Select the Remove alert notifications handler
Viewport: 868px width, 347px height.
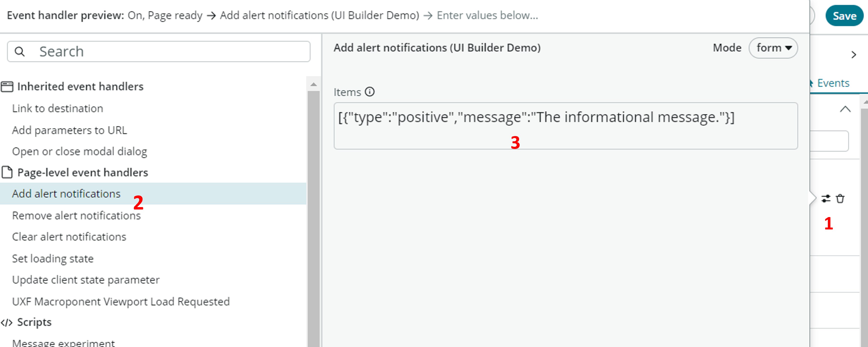pos(76,215)
